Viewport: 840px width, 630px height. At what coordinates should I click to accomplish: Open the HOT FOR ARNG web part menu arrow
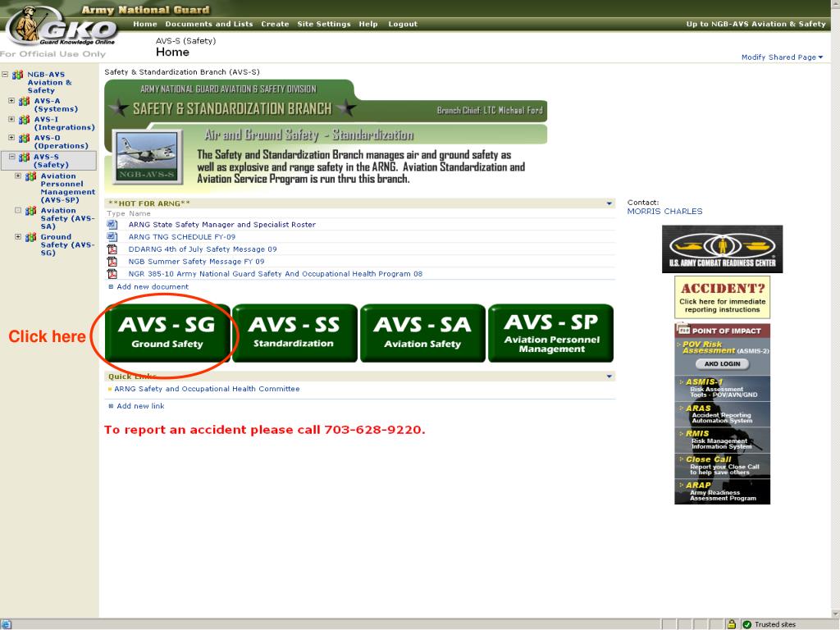(x=609, y=203)
